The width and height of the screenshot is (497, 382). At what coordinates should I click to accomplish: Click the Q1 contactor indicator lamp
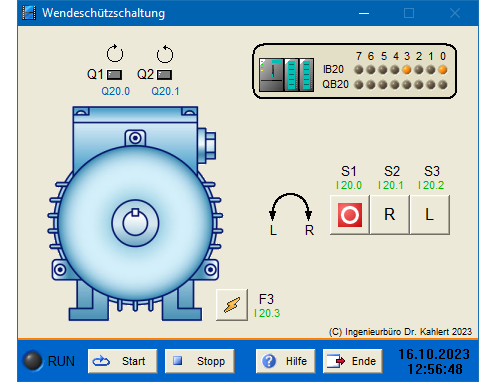coord(114,75)
